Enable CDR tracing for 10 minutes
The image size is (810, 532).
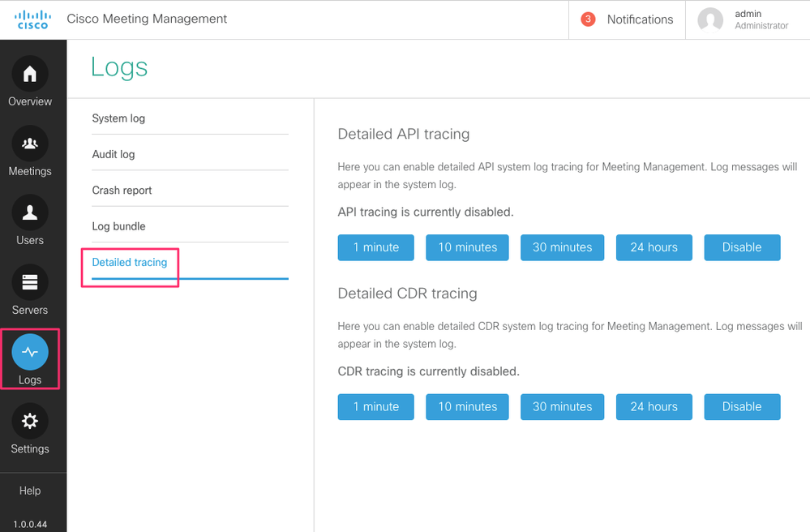tap(468, 407)
